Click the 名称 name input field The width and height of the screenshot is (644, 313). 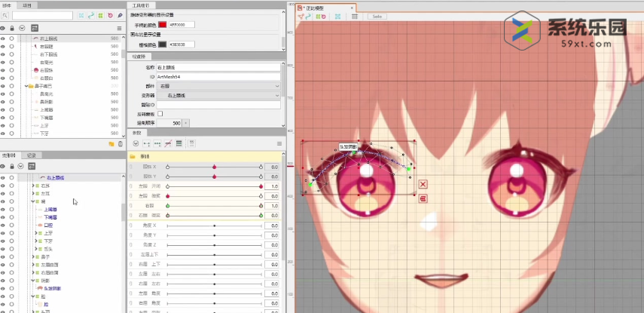(218, 68)
